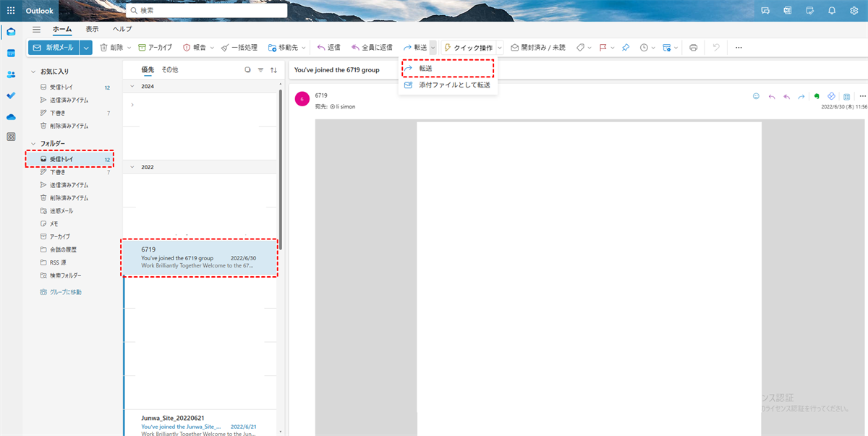Screen dimensions: 868x436
Task: Open the app launcher grid icon
Action: tap(11, 11)
